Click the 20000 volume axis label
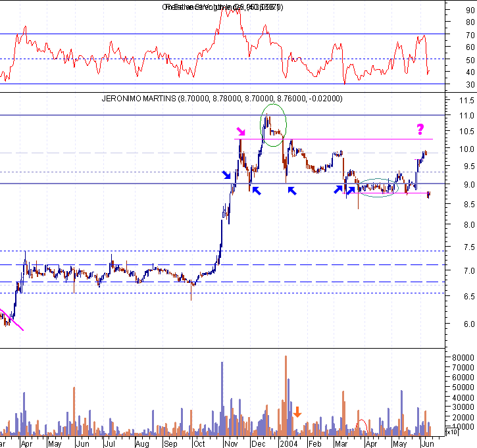The height and width of the screenshot is (448, 477). point(463,417)
